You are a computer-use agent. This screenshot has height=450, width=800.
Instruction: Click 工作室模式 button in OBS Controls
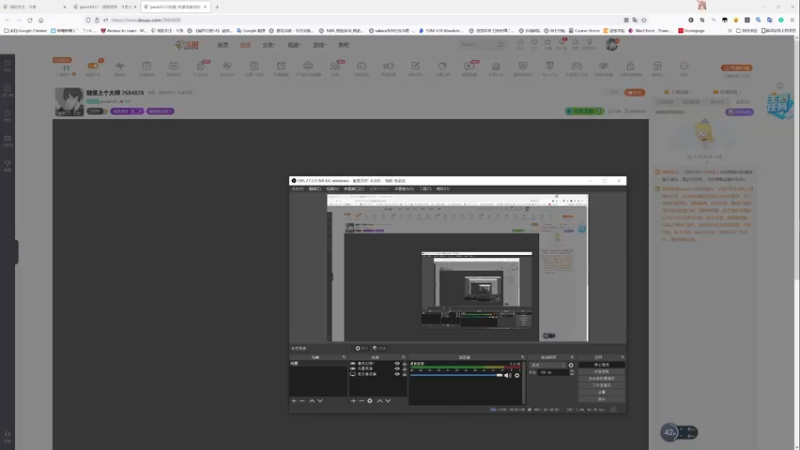coord(602,385)
